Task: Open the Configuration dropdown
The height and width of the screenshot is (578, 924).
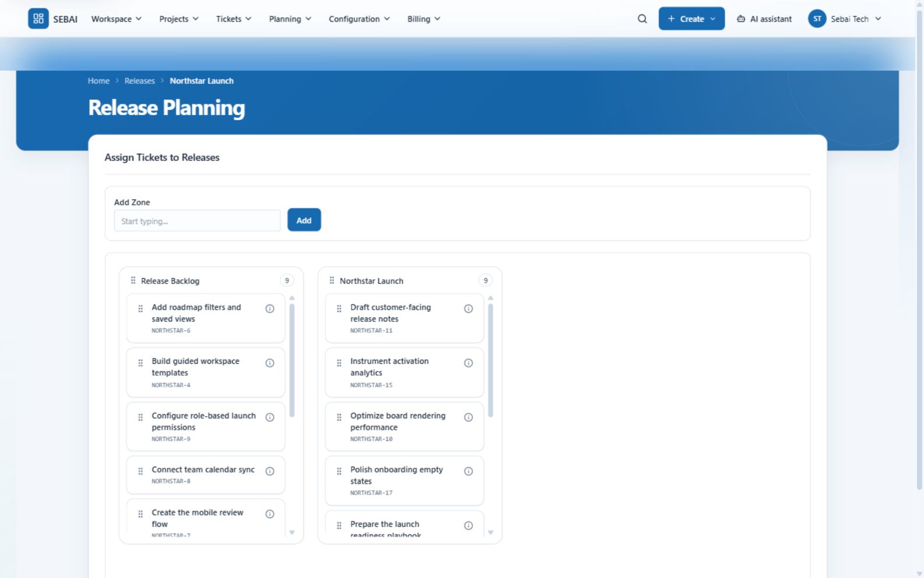Action: [x=360, y=19]
